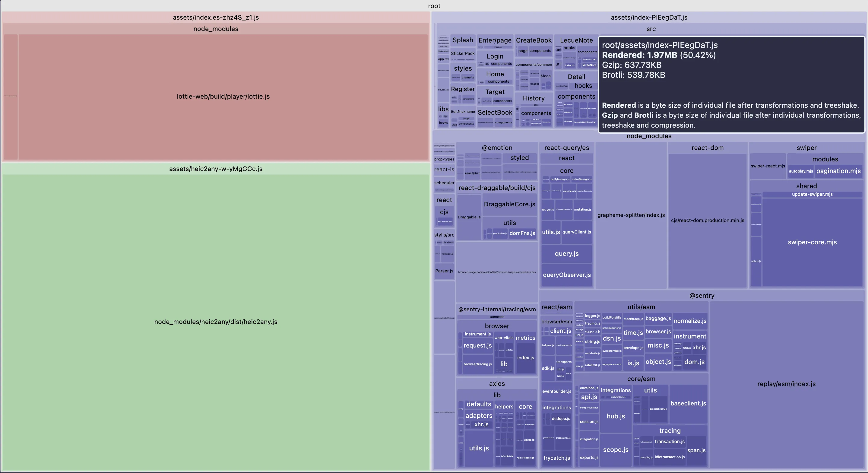Click the lottie-web/build/player/lottie.js block
Screen dimensions: 868x473
click(223, 97)
